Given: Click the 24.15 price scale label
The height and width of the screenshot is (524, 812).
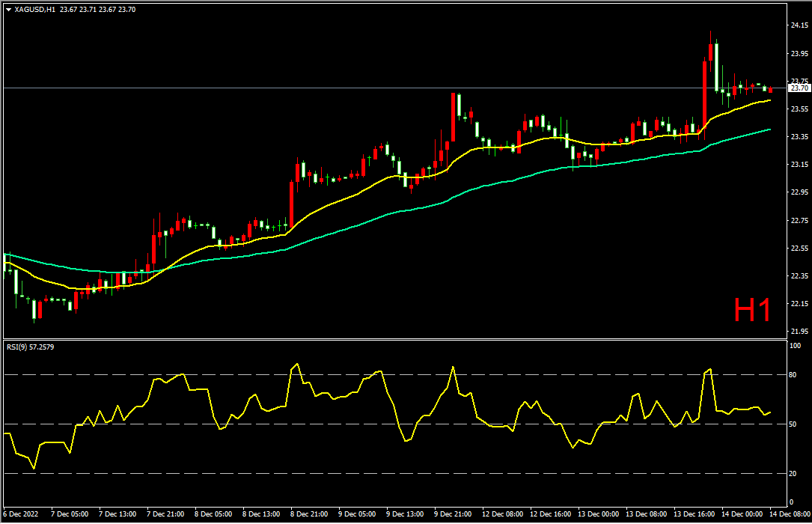Looking at the screenshot, I should 799,25.
